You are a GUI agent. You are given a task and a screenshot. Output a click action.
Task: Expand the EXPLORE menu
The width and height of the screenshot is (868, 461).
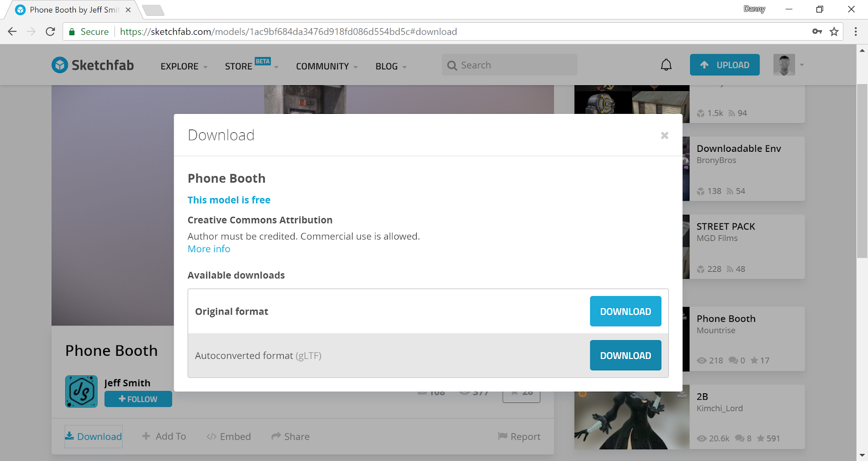[184, 66]
